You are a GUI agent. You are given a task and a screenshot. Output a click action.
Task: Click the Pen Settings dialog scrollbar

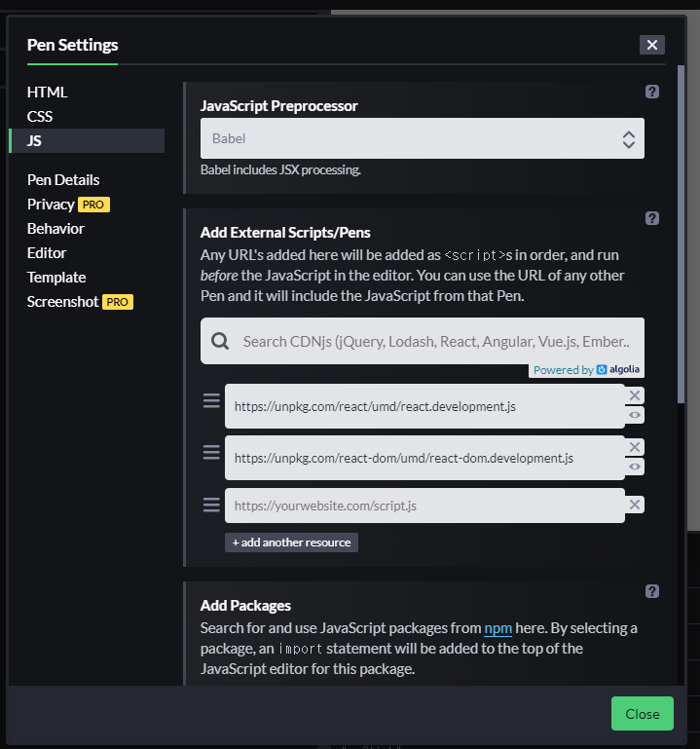click(x=681, y=234)
